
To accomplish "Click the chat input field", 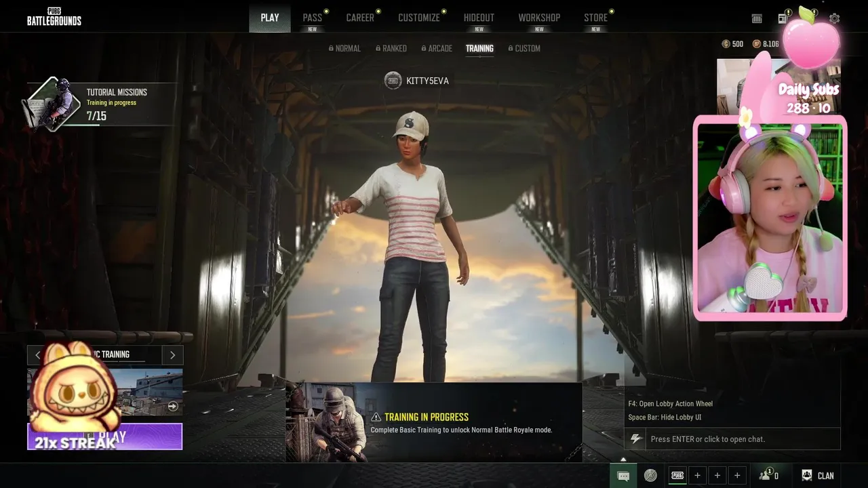I will 743,439.
